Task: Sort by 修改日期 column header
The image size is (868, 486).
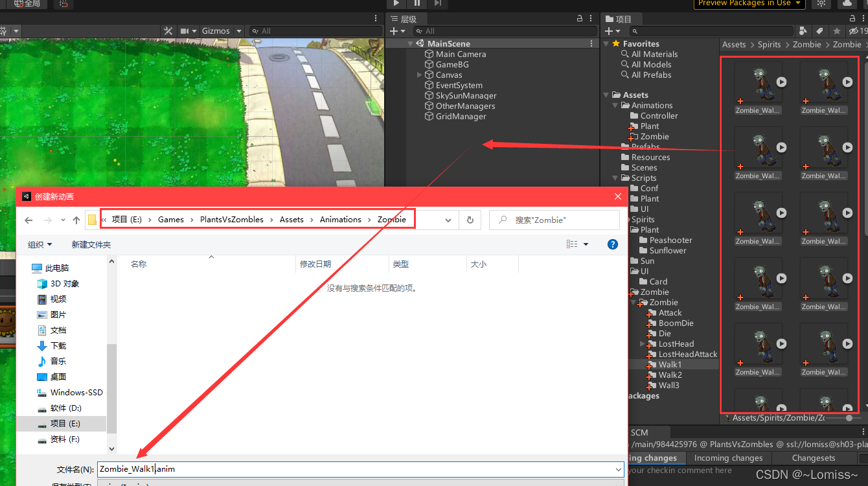Action: click(x=315, y=264)
